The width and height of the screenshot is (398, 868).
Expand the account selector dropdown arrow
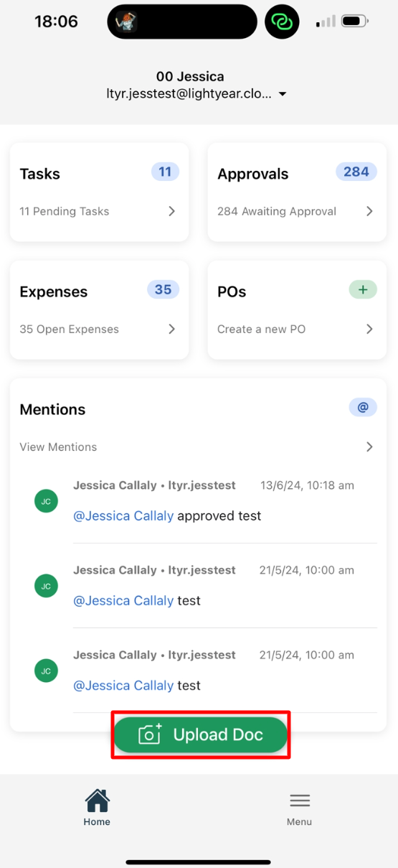[283, 94]
